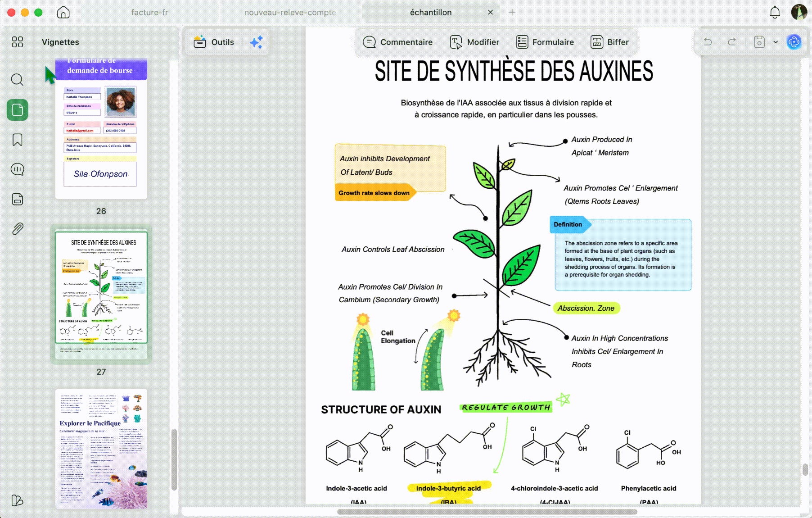Open the Outils tools menu

click(214, 42)
